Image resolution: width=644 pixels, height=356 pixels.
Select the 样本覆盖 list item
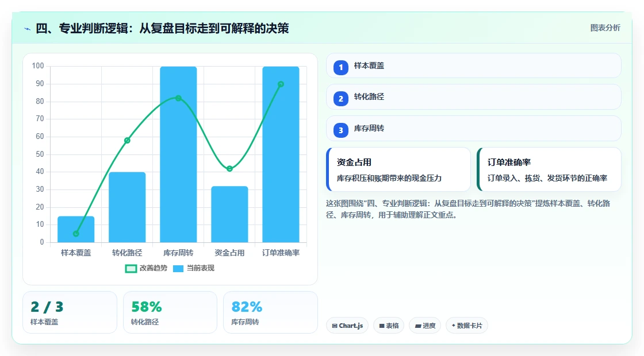[x=474, y=65]
